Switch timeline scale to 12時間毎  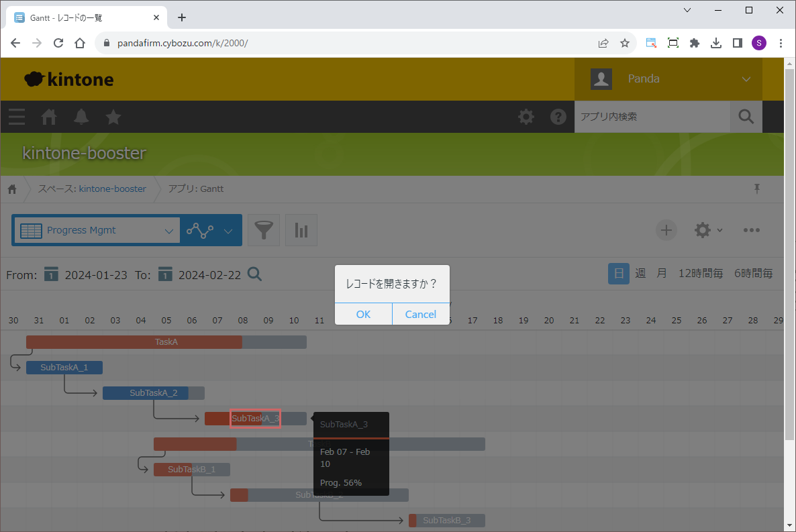pyautogui.click(x=701, y=274)
